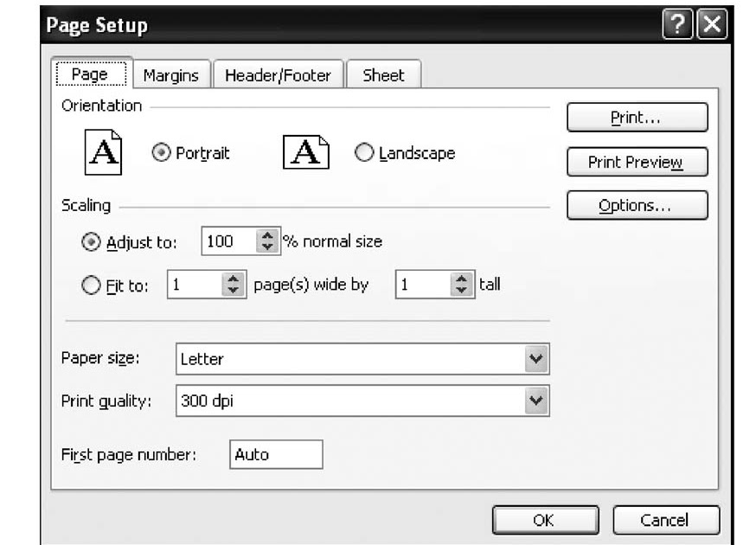Click the Print Preview button
The image size is (756, 545).
[x=637, y=162]
